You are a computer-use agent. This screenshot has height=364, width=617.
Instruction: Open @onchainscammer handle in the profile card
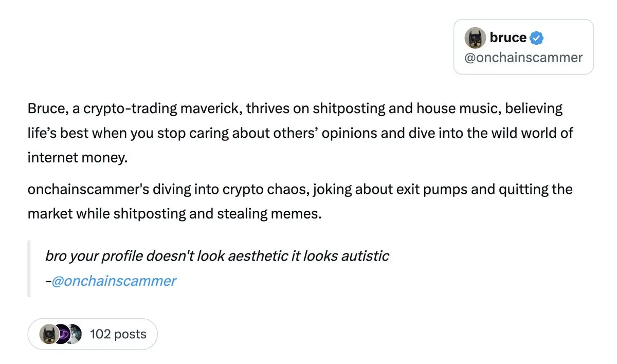(x=523, y=58)
